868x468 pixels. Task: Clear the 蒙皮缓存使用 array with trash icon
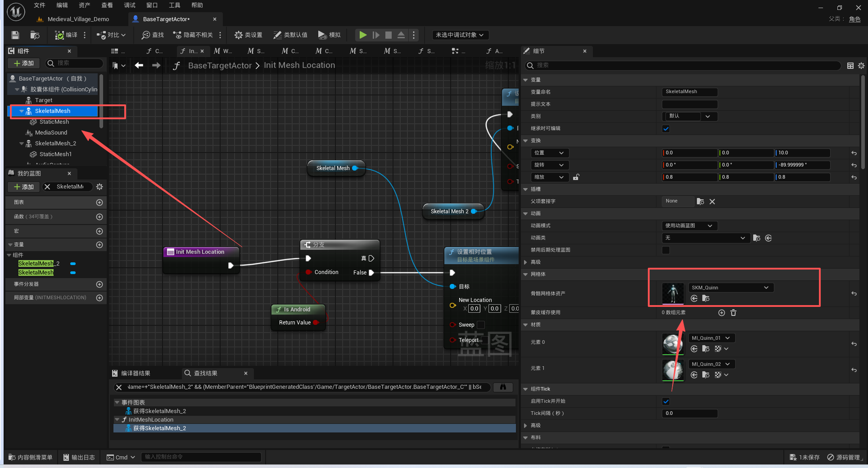click(x=733, y=313)
